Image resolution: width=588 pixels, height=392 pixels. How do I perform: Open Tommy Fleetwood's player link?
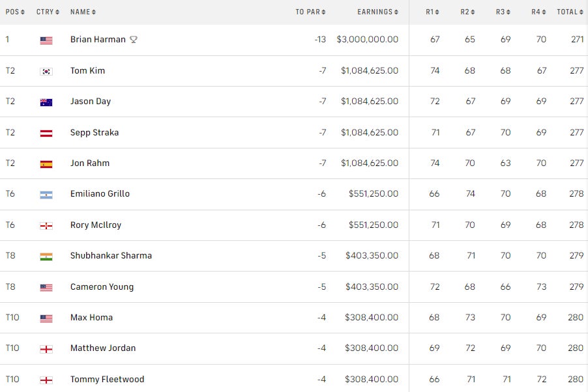pyautogui.click(x=107, y=380)
